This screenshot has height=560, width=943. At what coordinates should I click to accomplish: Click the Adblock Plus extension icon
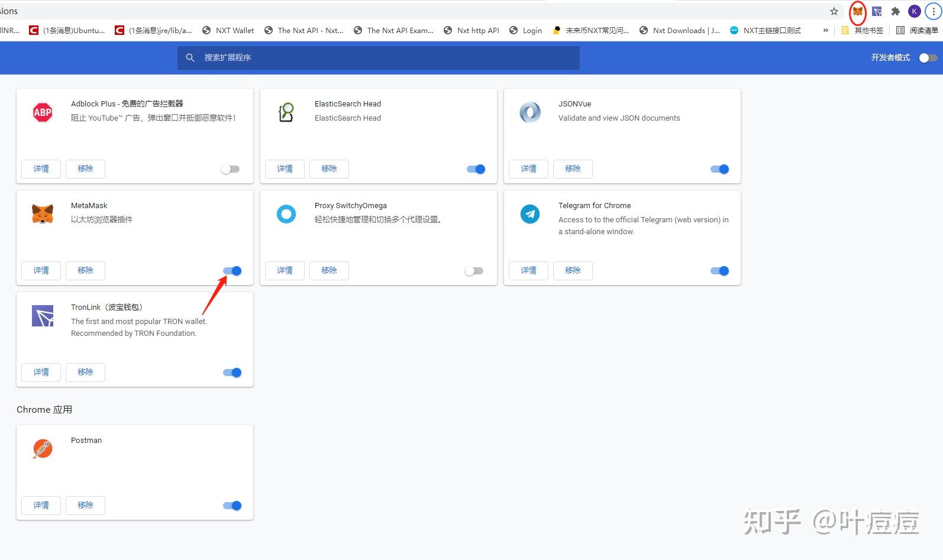[43, 112]
